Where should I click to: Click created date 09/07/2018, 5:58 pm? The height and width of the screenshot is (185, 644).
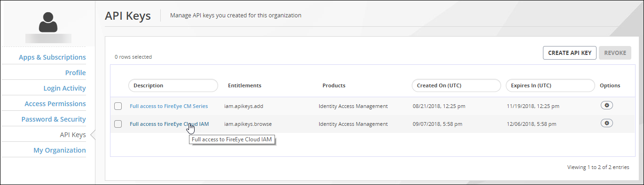pyautogui.click(x=438, y=124)
